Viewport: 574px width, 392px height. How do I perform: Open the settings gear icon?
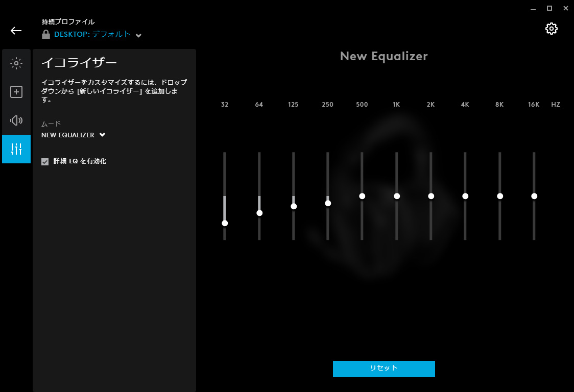click(551, 29)
